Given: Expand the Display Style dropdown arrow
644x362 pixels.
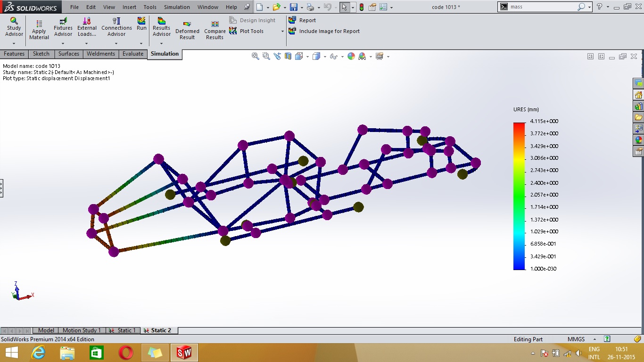Looking at the screenshot, I should (325, 57).
